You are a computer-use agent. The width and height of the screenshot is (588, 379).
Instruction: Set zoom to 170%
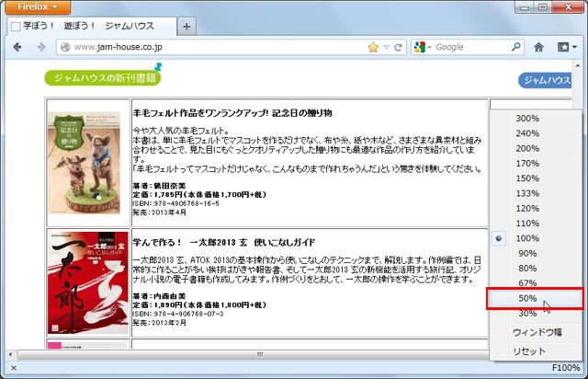(x=527, y=164)
